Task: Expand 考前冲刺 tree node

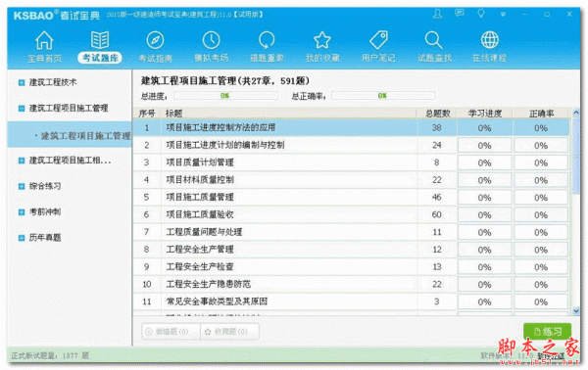Action: pos(22,212)
